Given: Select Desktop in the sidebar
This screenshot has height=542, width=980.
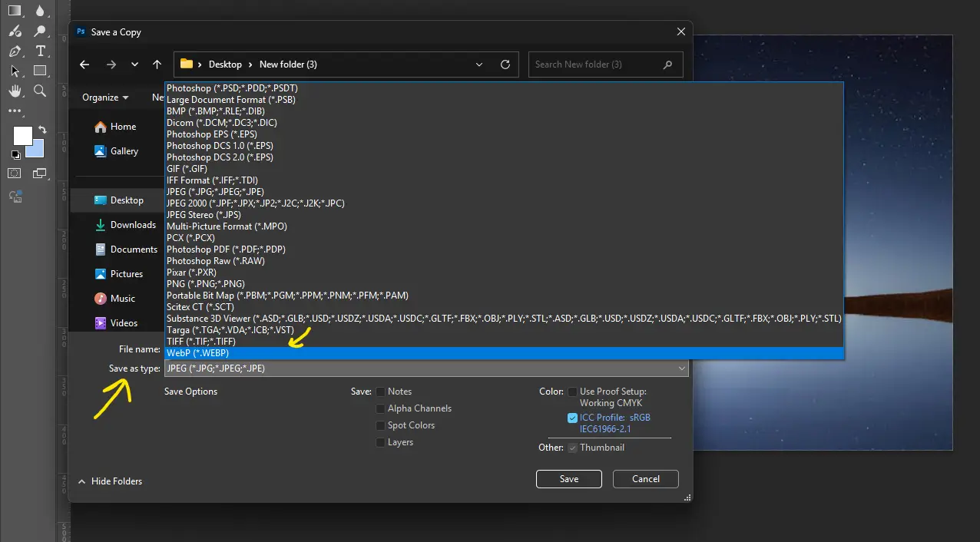Looking at the screenshot, I should pos(127,200).
